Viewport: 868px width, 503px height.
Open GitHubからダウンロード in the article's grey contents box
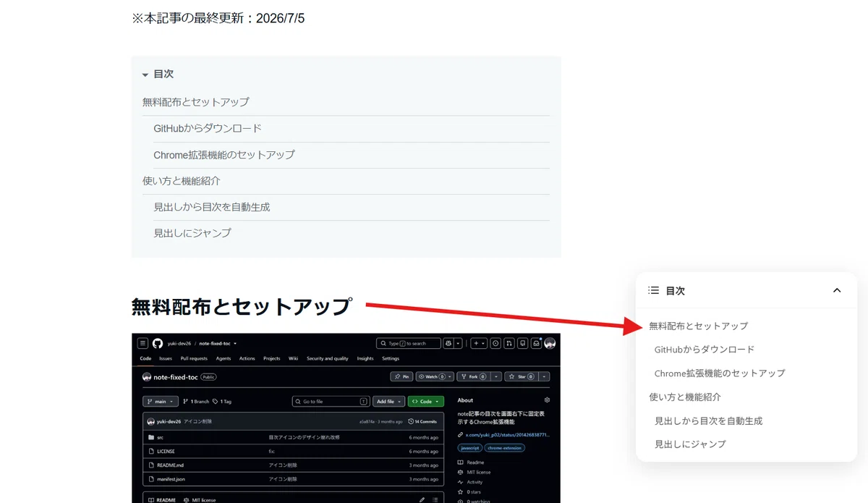[208, 128]
